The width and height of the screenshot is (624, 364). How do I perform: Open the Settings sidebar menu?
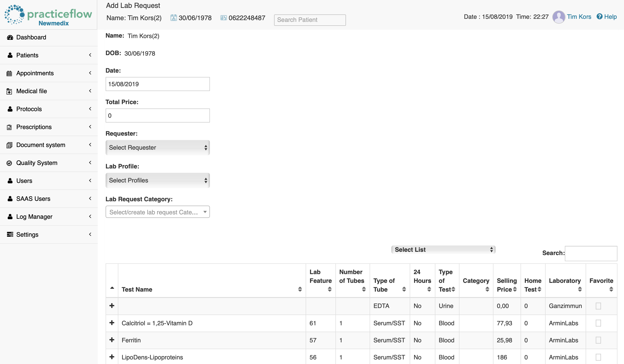(49, 234)
